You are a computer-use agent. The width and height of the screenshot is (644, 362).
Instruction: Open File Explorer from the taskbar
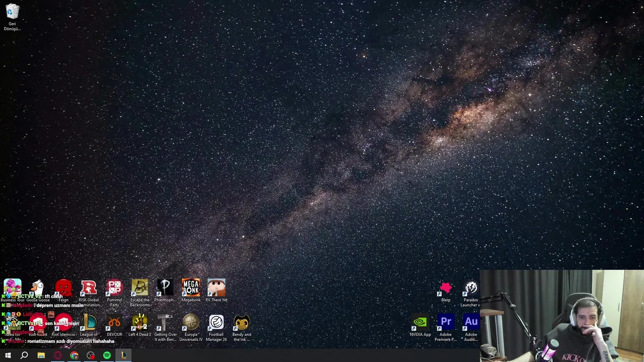(41, 355)
